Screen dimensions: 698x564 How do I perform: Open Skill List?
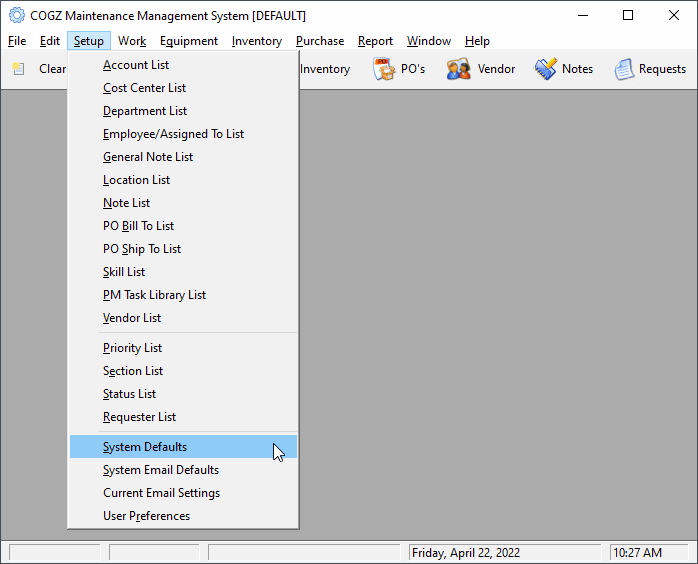coord(183,272)
